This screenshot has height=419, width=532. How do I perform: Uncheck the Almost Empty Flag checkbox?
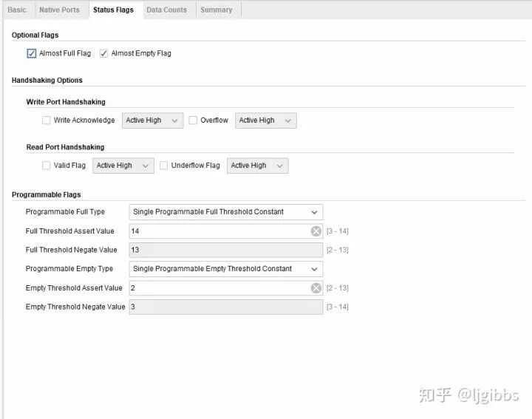point(103,53)
